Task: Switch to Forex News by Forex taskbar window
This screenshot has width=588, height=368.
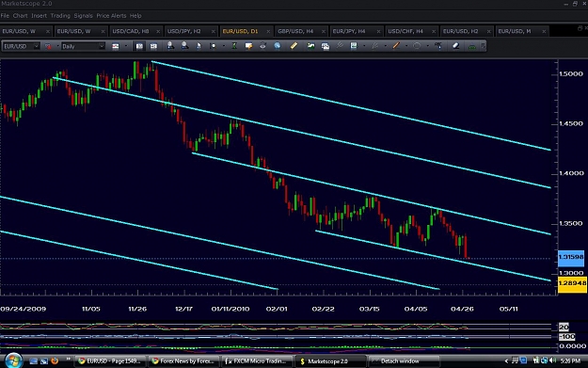Action: coord(183,361)
